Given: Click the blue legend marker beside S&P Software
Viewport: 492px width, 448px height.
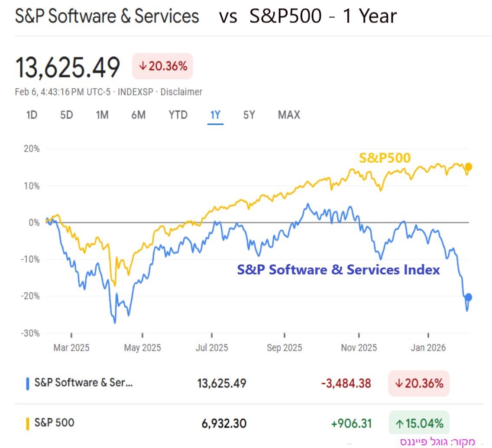Looking at the screenshot, I should (28, 384).
